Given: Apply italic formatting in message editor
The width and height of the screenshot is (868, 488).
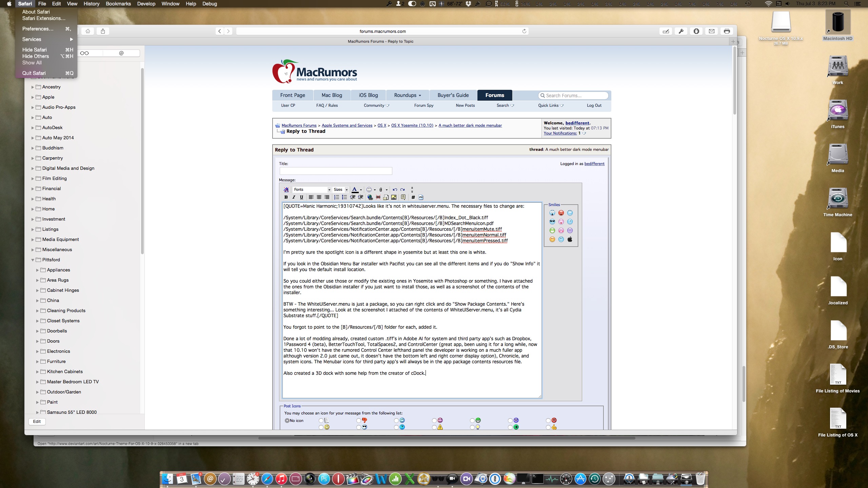Looking at the screenshot, I should [294, 197].
